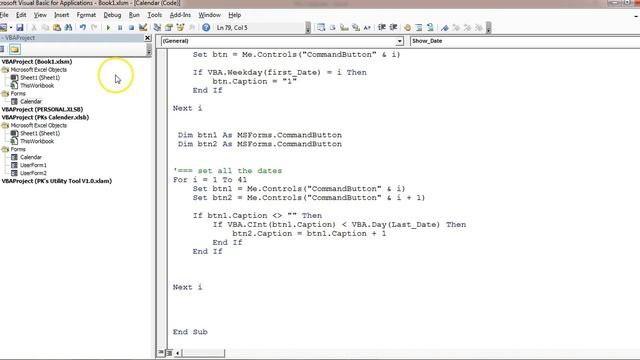Open the Add-Ins menu
The image size is (640, 360).
(180, 15)
